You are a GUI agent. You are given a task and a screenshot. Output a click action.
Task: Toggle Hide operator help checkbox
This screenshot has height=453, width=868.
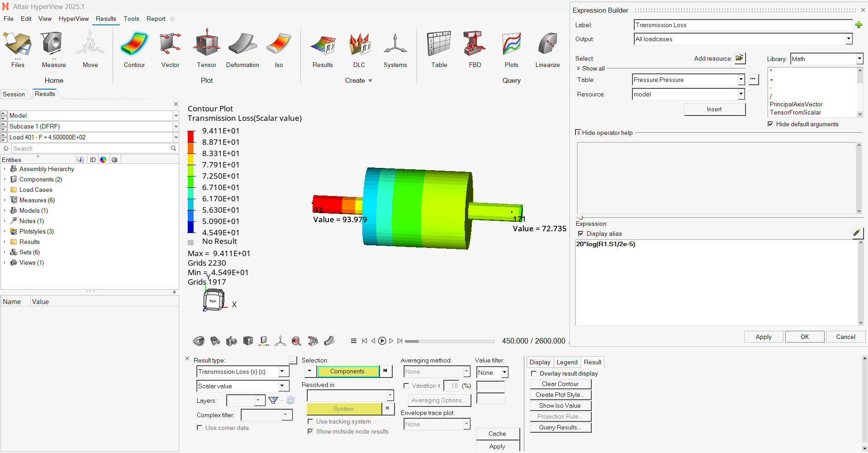click(578, 133)
